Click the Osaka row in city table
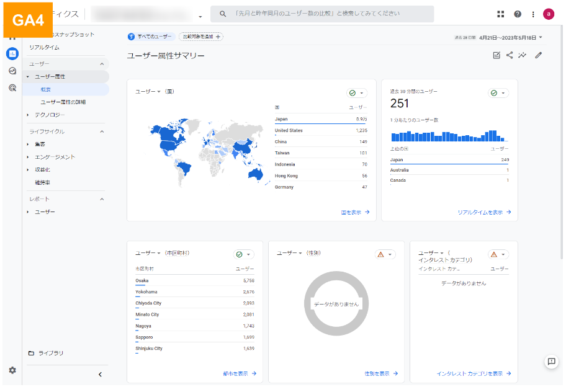Screen dimensions: 566x392 point(195,280)
